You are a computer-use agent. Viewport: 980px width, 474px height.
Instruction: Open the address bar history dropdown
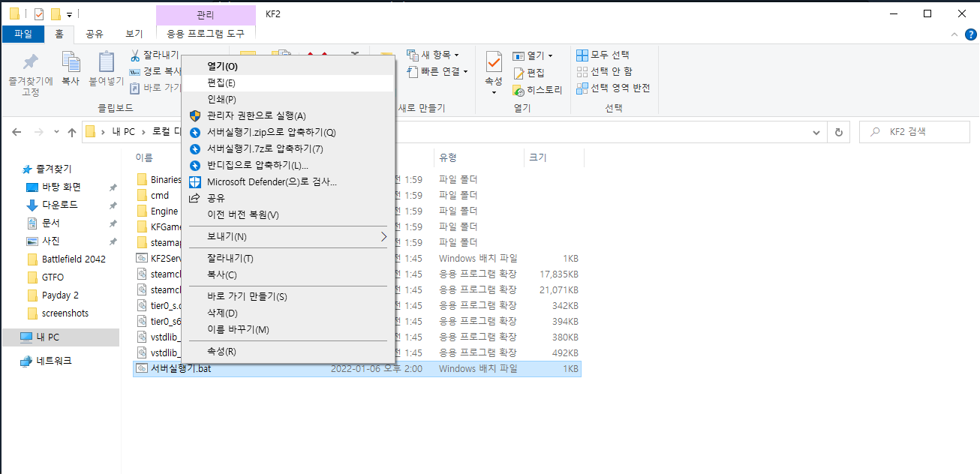[x=816, y=132]
